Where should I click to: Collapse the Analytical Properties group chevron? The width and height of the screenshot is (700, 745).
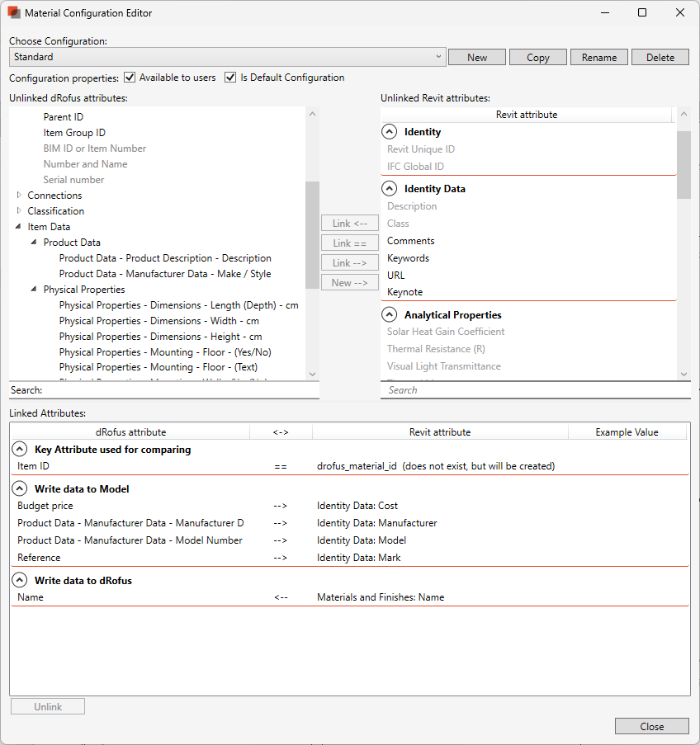coord(390,315)
